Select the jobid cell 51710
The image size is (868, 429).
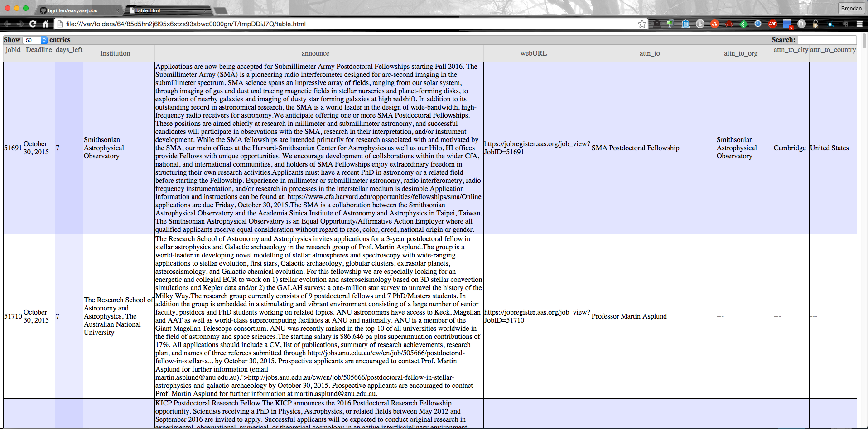click(13, 316)
